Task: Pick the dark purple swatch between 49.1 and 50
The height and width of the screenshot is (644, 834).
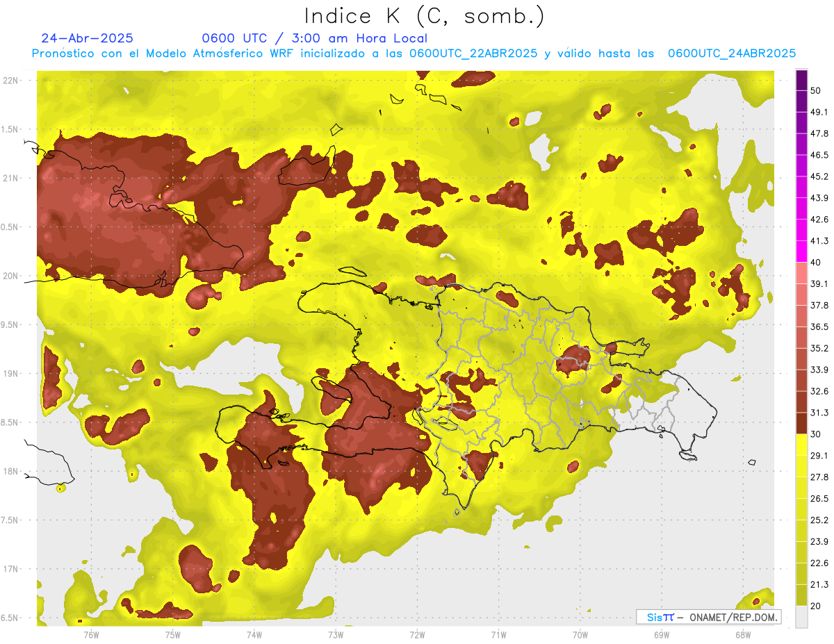Action: [802, 101]
